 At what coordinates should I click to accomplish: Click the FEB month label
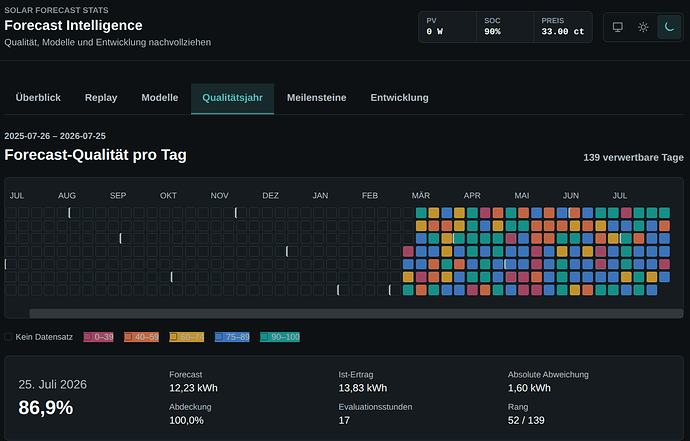click(370, 195)
